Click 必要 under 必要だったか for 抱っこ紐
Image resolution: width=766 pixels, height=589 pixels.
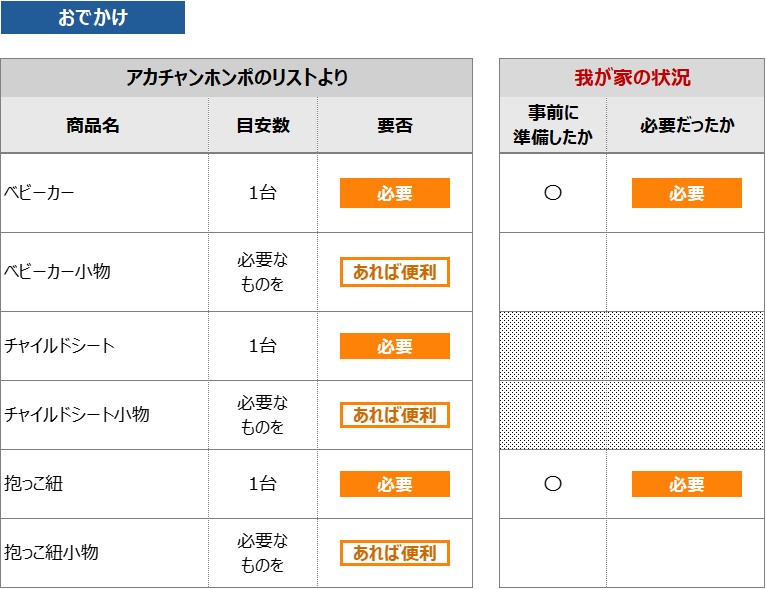[687, 484]
